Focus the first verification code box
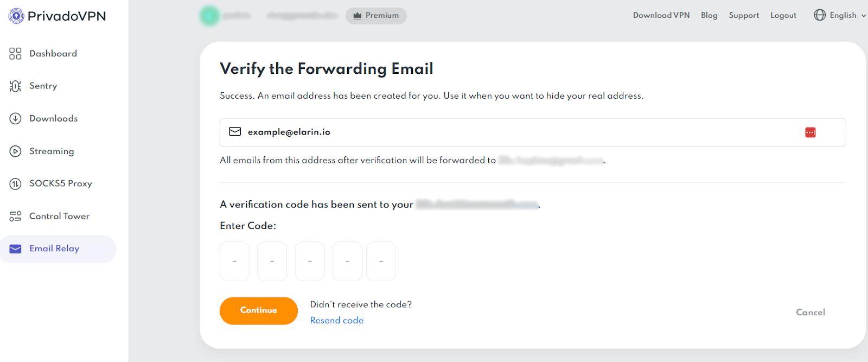Image resolution: width=868 pixels, height=362 pixels. [234, 261]
